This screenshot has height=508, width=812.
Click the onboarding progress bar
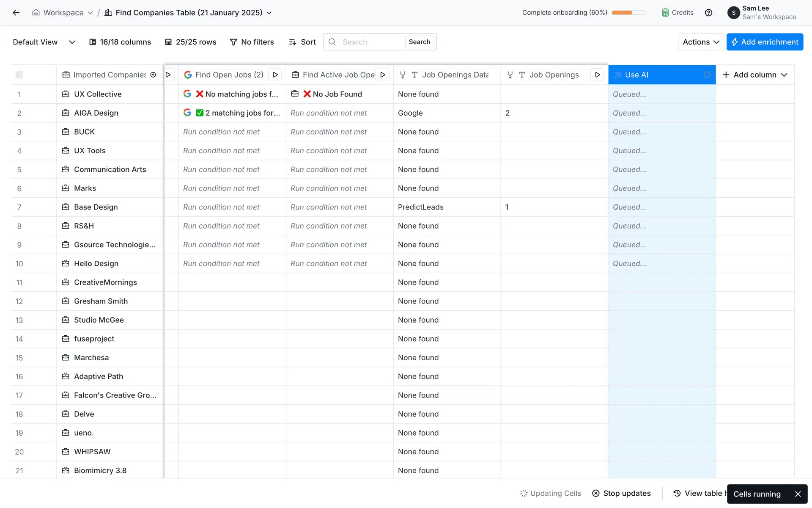coord(628,13)
